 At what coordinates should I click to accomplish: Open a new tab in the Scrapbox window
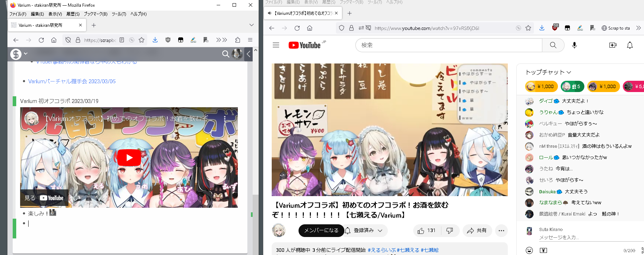(x=94, y=25)
